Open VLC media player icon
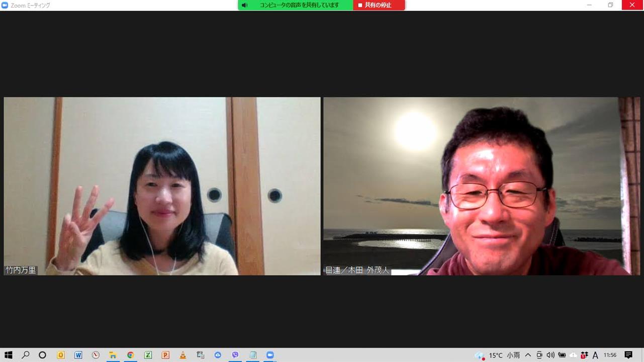The image size is (644, 362). point(183,355)
